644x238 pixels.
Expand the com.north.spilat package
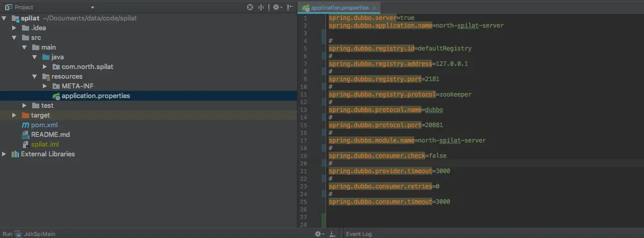[x=45, y=66]
